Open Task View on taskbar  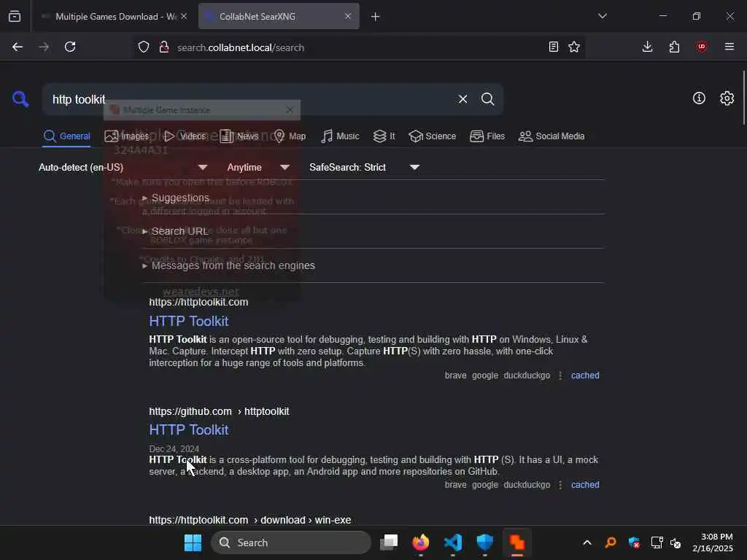[x=389, y=542]
